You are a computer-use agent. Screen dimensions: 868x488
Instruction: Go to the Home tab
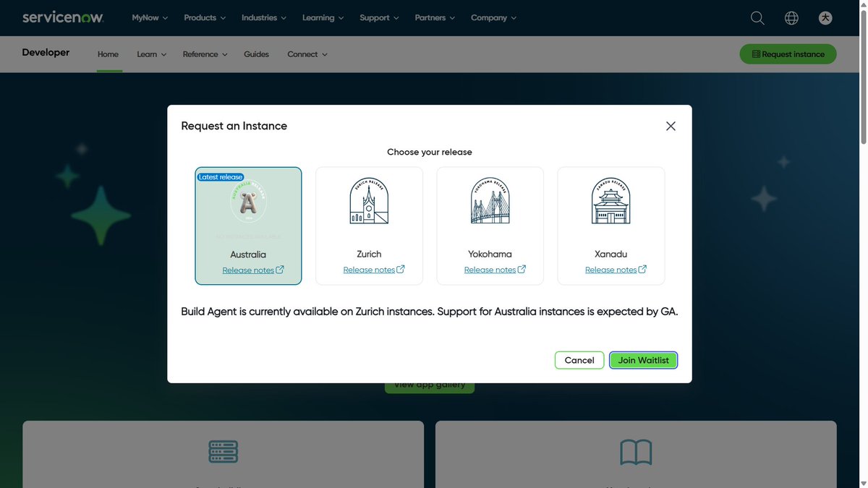tap(108, 54)
